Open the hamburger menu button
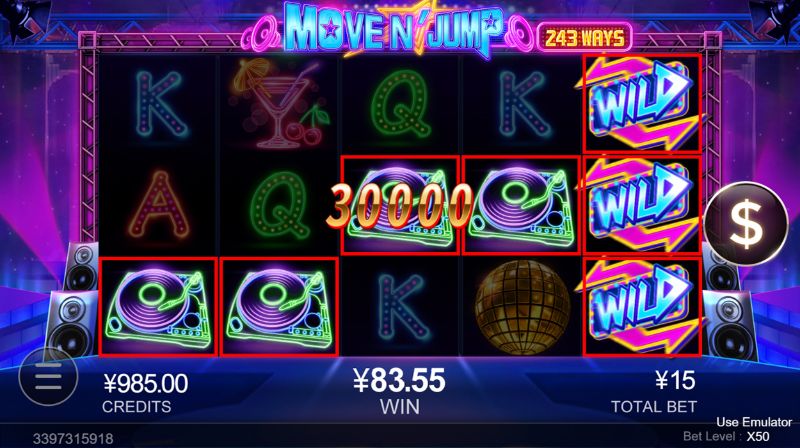The height and width of the screenshot is (448, 800). click(x=48, y=377)
